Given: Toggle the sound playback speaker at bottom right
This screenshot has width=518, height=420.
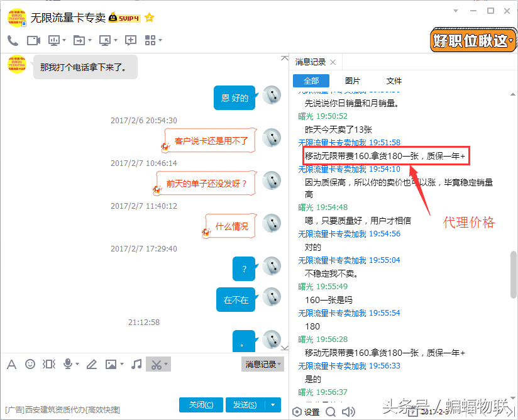Looking at the screenshot, I should (350, 411).
